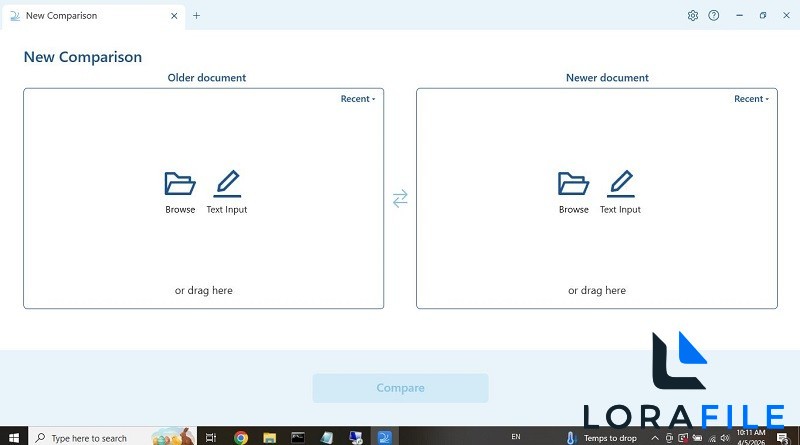The width and height of the screenshot is (800, 445).
Task: Open the terminal icon on taskbar
Action: click(298, 437)
